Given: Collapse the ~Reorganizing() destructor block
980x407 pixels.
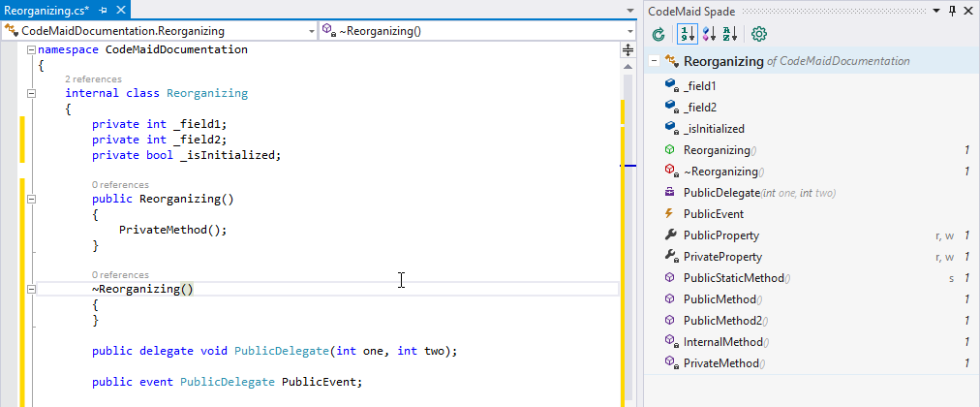Looking at the screenshot, I should 31,290.
